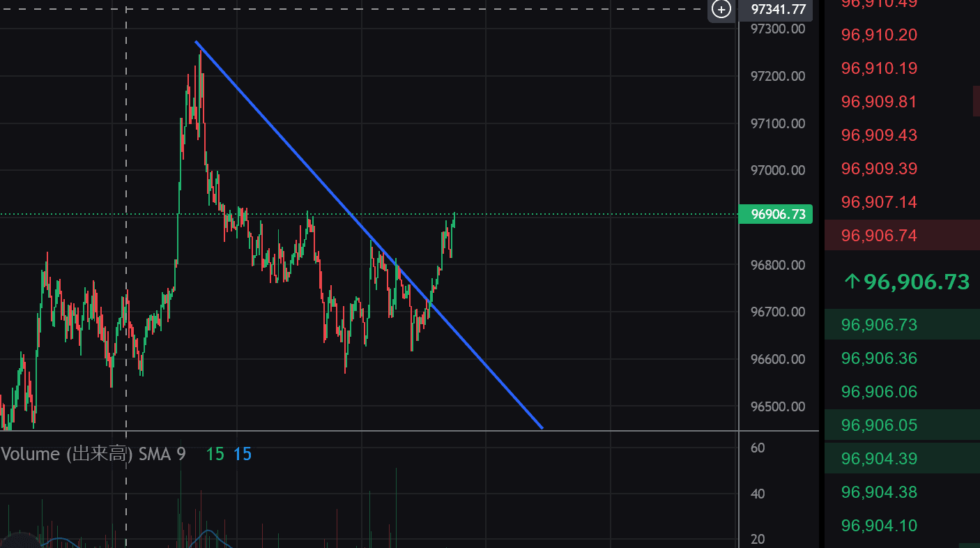Click the pane separator above Volume
The width and height of the screenshot is (980, 548).
[369, 432]
